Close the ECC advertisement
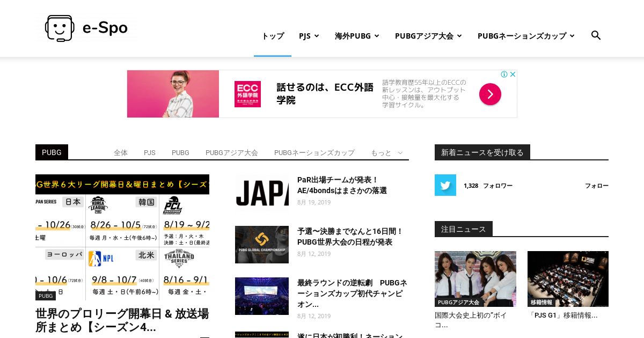The height and width of the screenshot is (338, 644). (513, 75)
